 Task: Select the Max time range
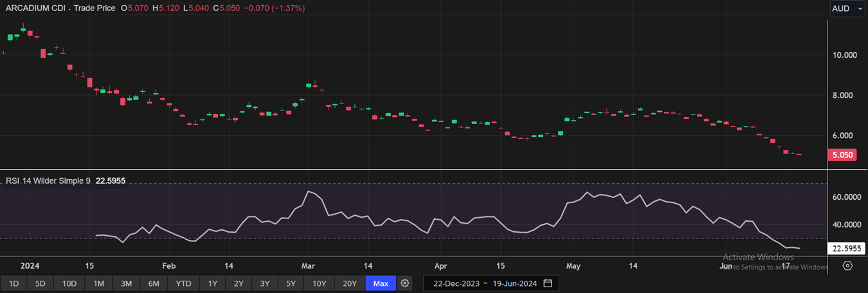[x=381, y=283]
